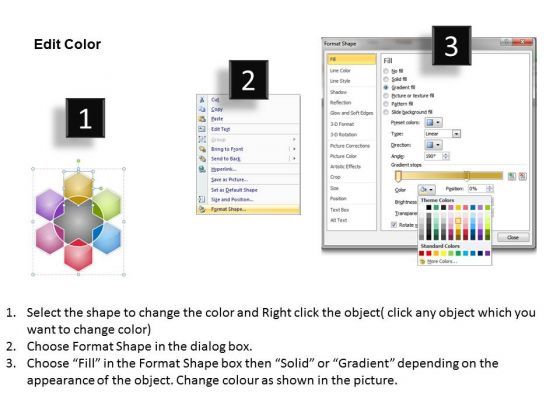Expand the Type Linear combo box
The height and width of the screenshot is (420, 560).
442,134
